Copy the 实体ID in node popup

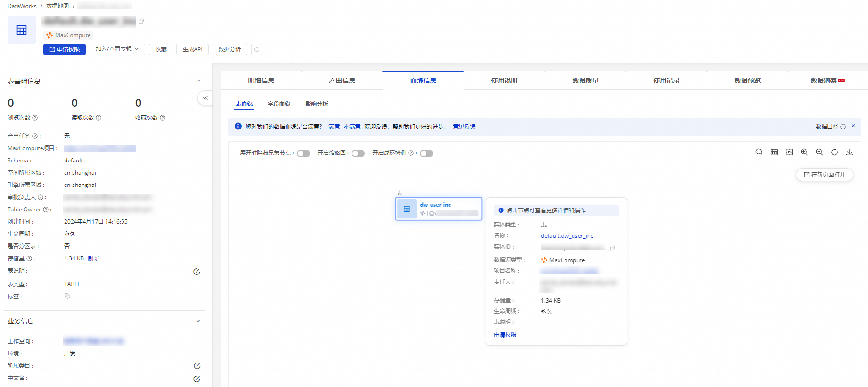pyautogui.click(x=613, y=248)
